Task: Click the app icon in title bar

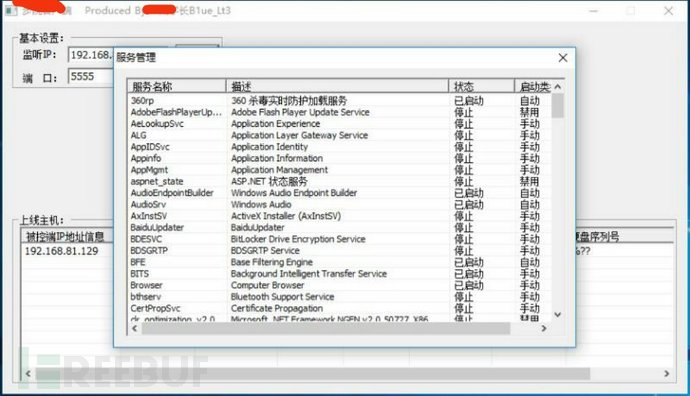Action: coord(11,10)
